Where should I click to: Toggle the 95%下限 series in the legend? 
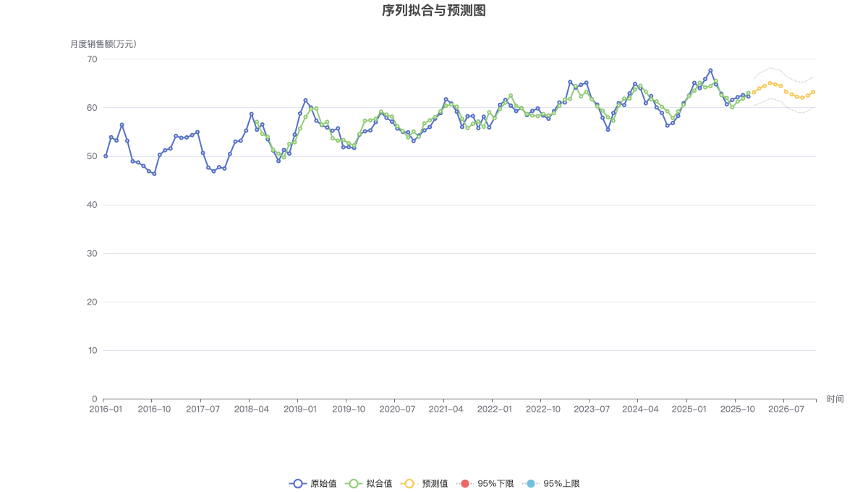pos(485,483)
